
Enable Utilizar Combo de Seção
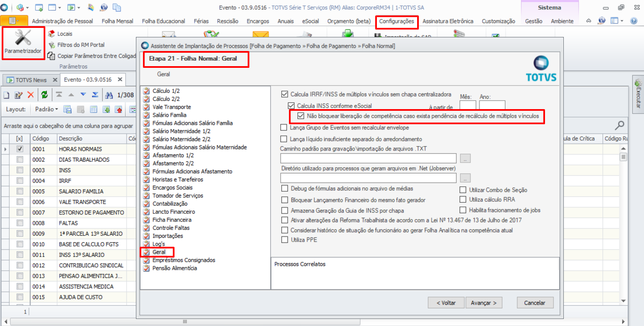(463, 190)
